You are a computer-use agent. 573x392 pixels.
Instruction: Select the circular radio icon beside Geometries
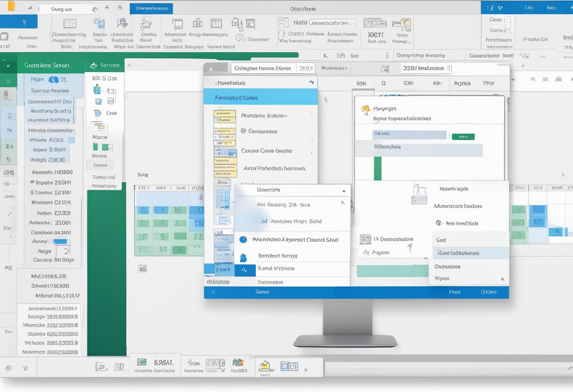click(x=243, y=131)
